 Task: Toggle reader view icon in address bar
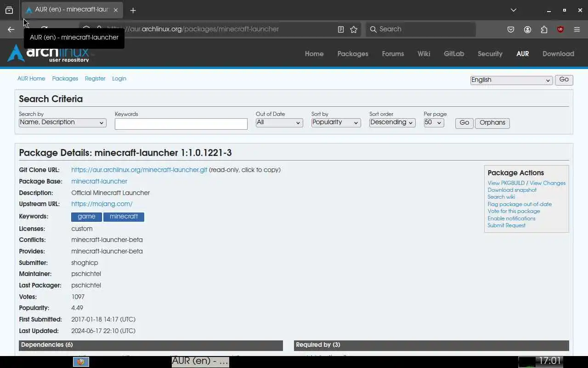pyautogui.click(x=340, y=29)
